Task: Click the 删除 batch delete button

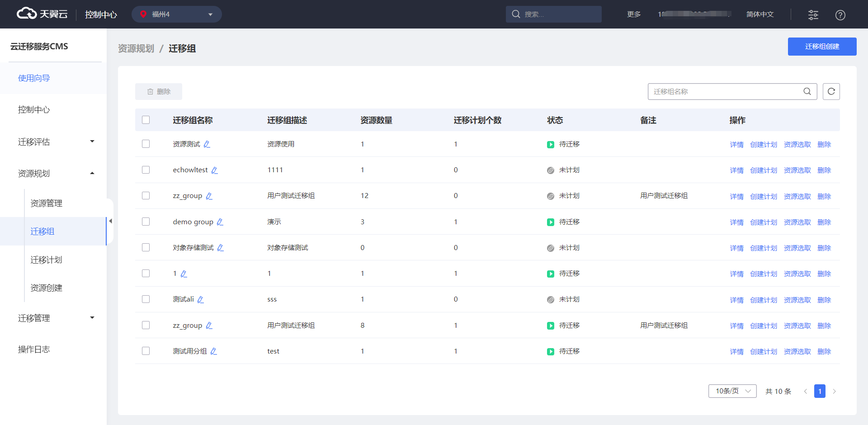Action: tap(159, 91)
